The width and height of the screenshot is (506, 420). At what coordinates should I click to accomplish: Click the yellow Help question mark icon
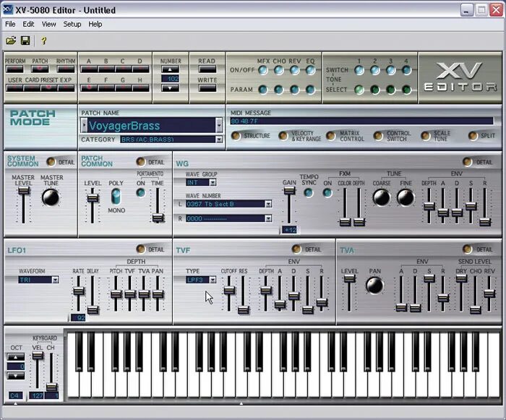[x=43, y=40]
